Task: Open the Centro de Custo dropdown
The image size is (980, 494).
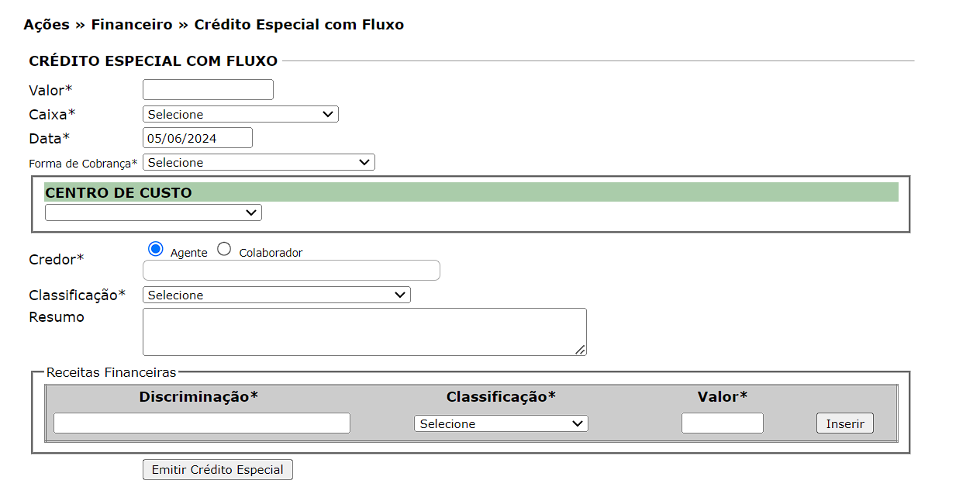Action: 153,212
